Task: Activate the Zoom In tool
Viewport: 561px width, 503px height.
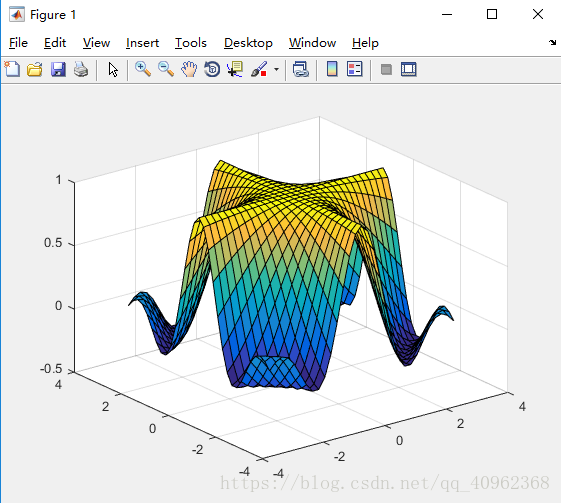Action: (142, 69)
